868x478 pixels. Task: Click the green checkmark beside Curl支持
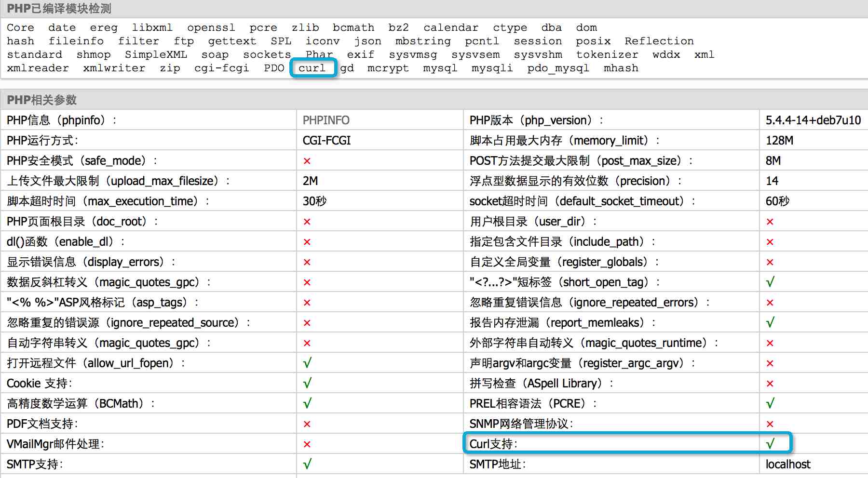click(771, 443)
